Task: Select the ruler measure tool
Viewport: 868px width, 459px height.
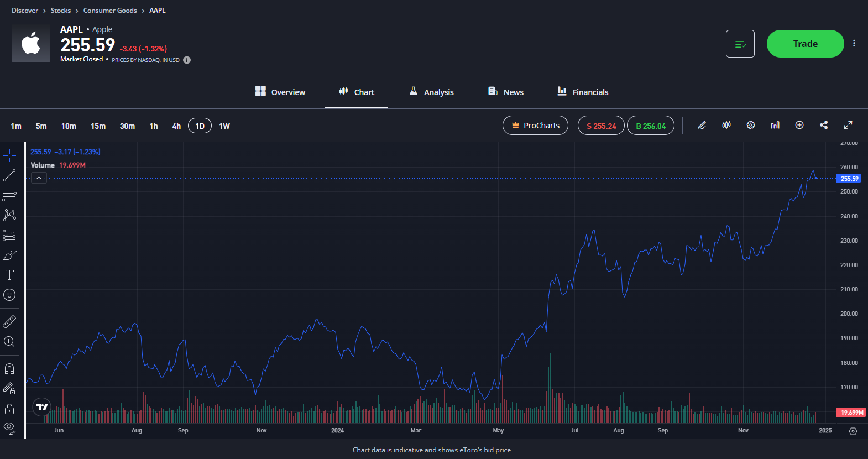Action: pyautogui.click(x=9, y=321)
